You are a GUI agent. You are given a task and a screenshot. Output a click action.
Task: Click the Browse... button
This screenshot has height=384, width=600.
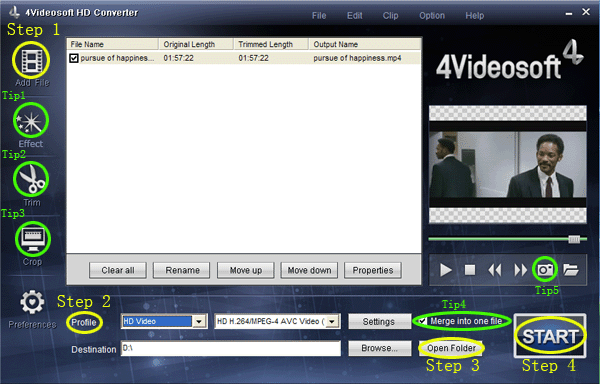pos(380,348)
